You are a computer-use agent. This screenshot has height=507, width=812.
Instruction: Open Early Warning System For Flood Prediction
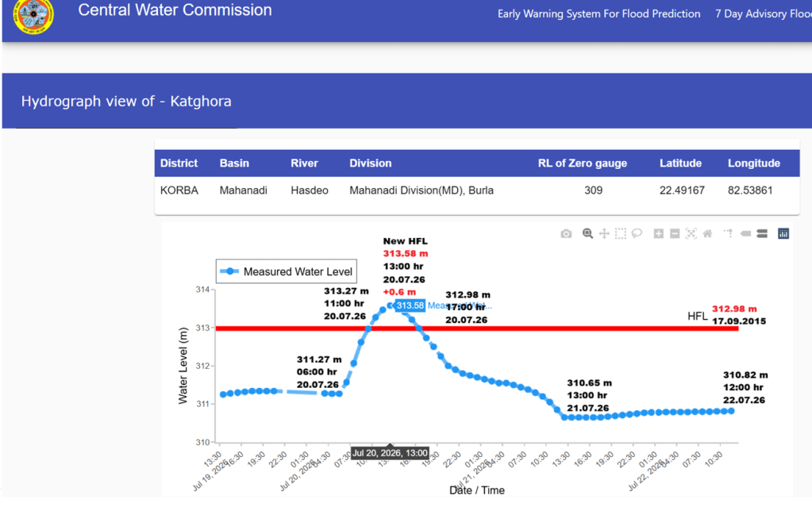[598, 14]
